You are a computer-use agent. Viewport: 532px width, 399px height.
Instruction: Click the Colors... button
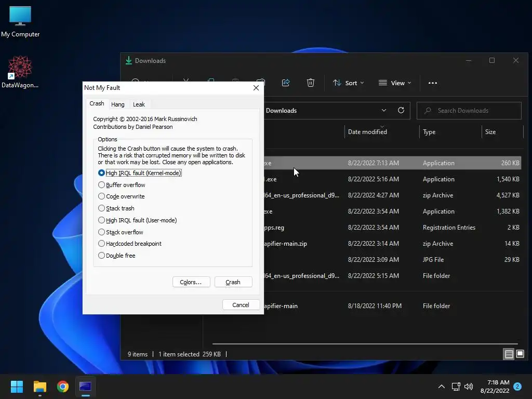tap(191, 282)
